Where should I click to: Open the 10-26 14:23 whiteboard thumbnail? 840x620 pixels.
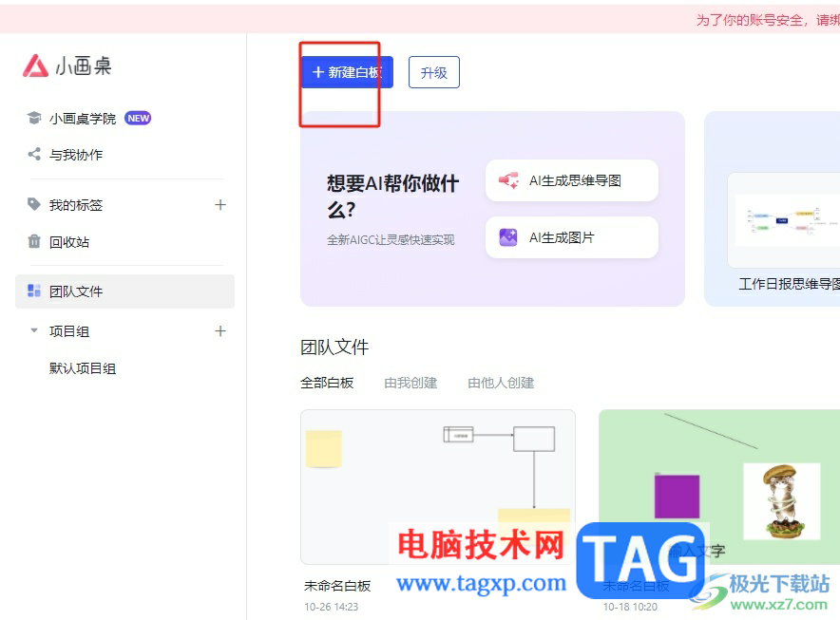pyautogui.click(x=438, y=487)
